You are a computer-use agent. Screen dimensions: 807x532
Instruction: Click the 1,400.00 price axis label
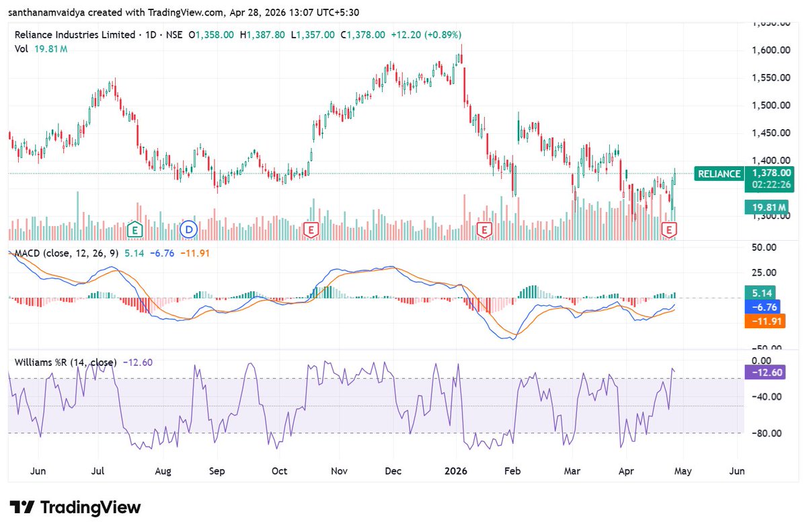tap(771, 160)
